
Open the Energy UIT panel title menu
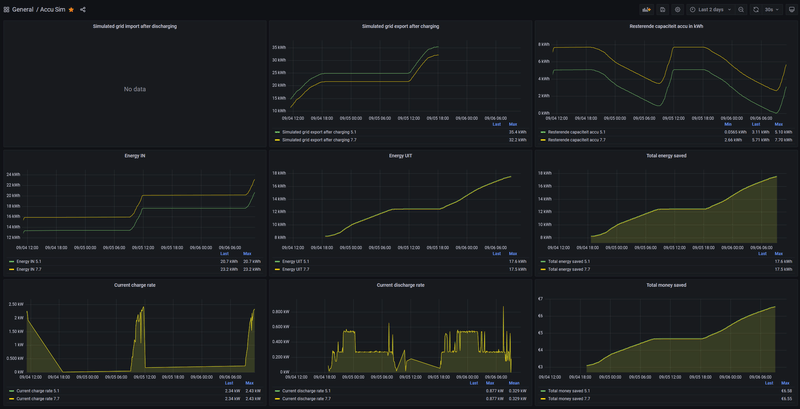pyautogui.click(x=401, y=156)
